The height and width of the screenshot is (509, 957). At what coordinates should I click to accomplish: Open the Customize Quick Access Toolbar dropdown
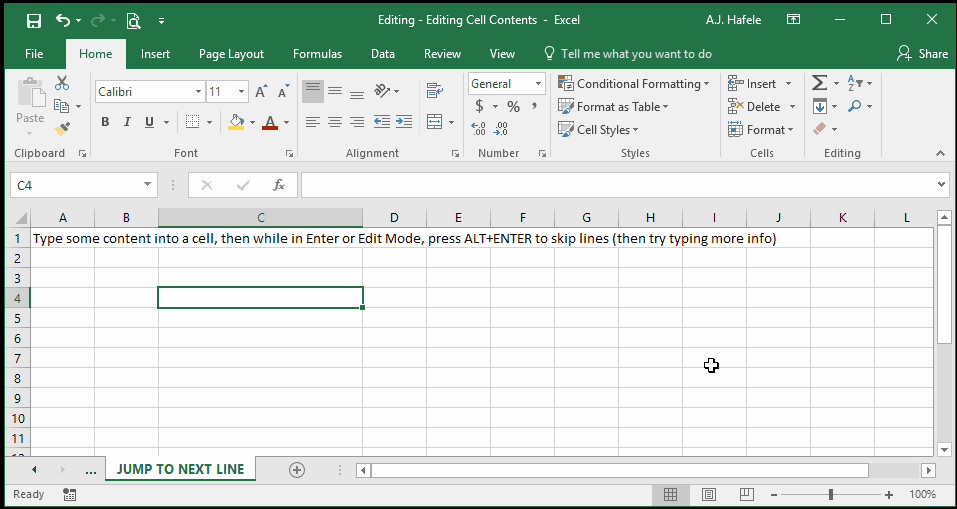click(162, 21)
